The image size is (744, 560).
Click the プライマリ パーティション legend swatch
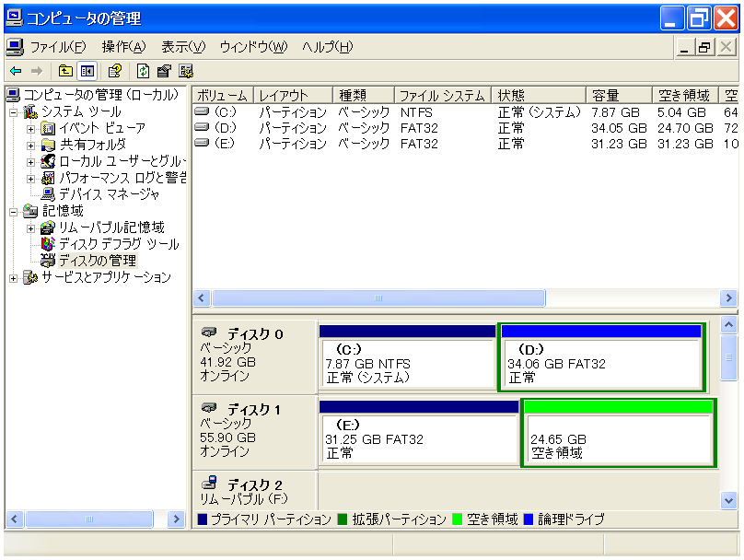point(203,519)
